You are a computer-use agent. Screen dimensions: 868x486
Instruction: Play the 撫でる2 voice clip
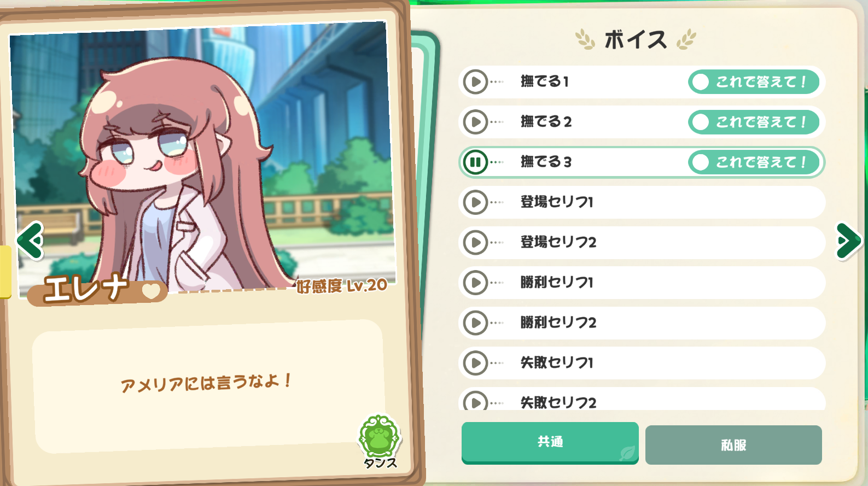pyautogui.click(x=475, y=122)
